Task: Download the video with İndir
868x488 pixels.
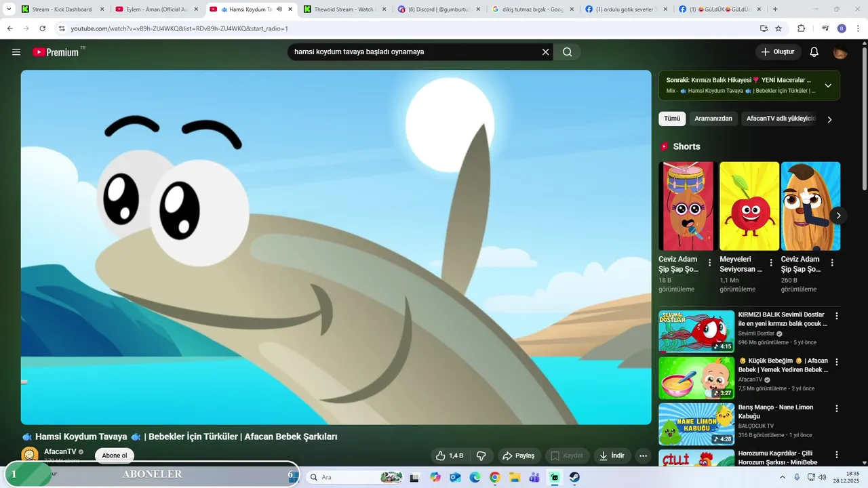Action: (x=612, y=455)
